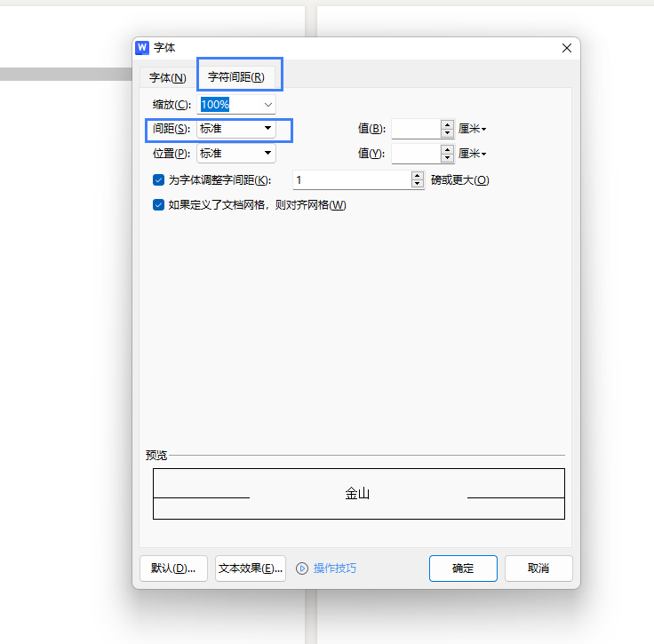Click the 磅或更大(O) label
Viewport: 654px width, 644px height.
[460, 180]
